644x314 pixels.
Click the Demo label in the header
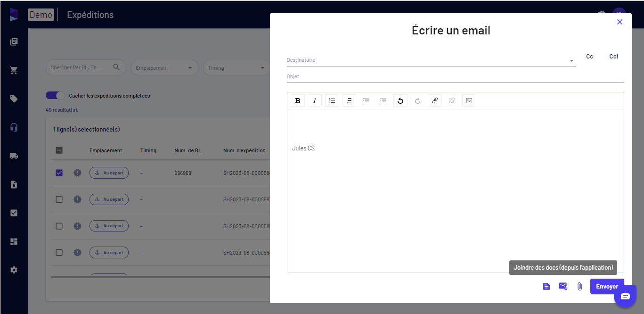(x=41, y=15)
